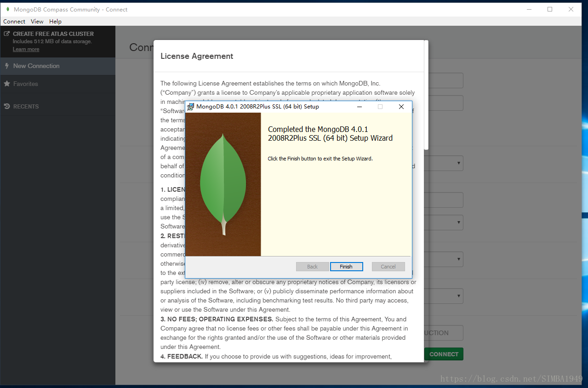Click the history icon next to Recents
The width and height of the screenshot is (588, 388).
(7, 106)
